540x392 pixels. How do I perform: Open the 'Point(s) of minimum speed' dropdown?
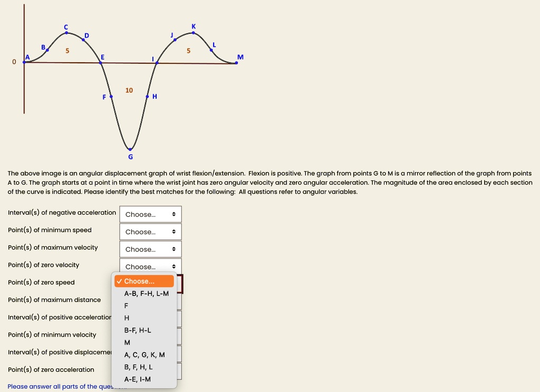(150, 232)
